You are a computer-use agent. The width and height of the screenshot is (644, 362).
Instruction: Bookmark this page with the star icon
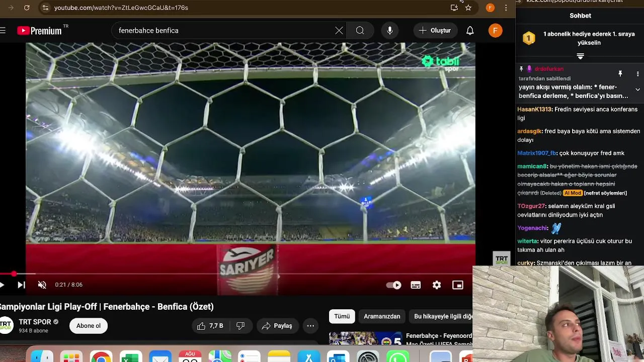click(468, 8)
